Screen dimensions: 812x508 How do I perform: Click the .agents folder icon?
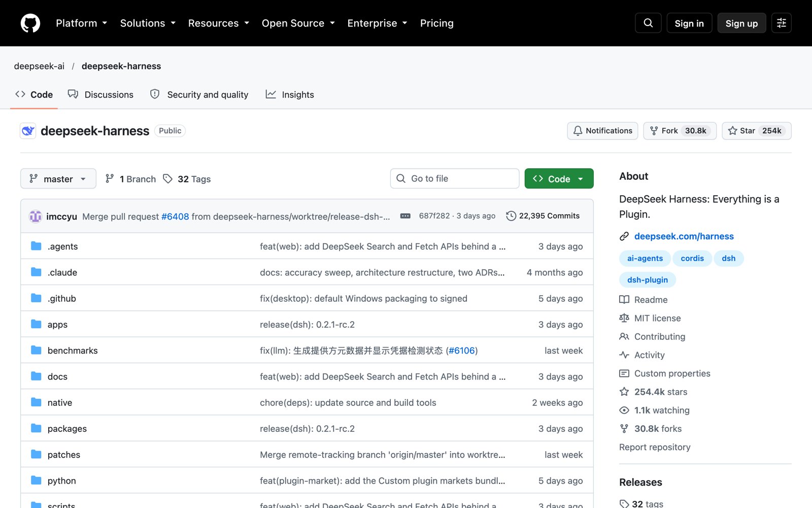tap(36, 246)
